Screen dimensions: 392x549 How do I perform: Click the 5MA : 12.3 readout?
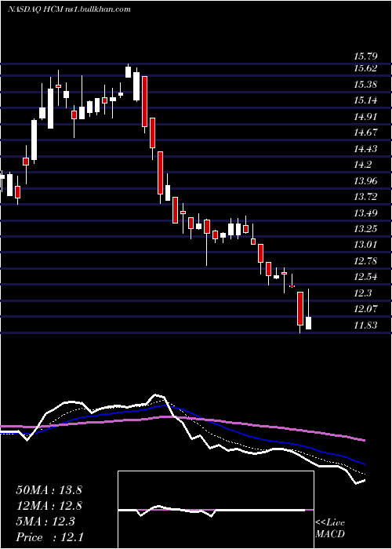(45, 522)
